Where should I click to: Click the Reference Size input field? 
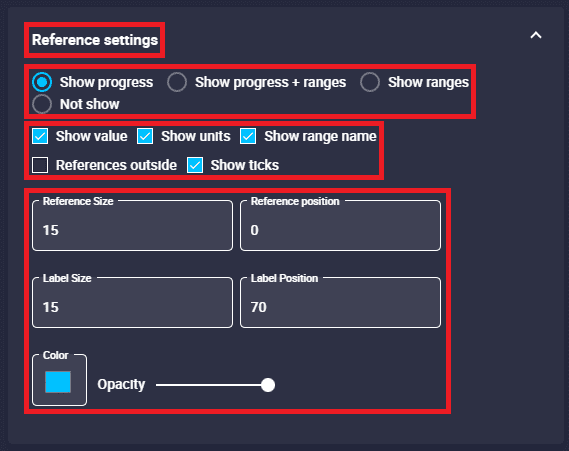[132, 225]
